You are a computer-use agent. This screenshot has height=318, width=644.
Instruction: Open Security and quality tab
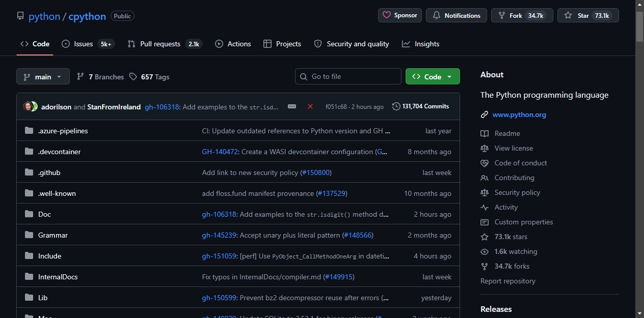click(352, 44)
